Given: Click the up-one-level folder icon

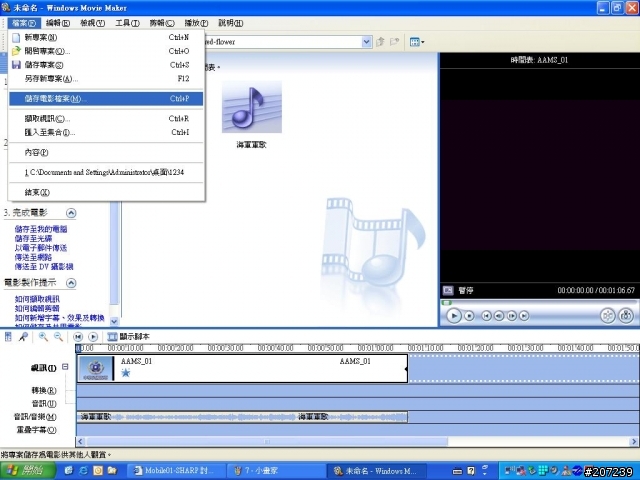Looking at the screenshot, I should tap(380, 42).
